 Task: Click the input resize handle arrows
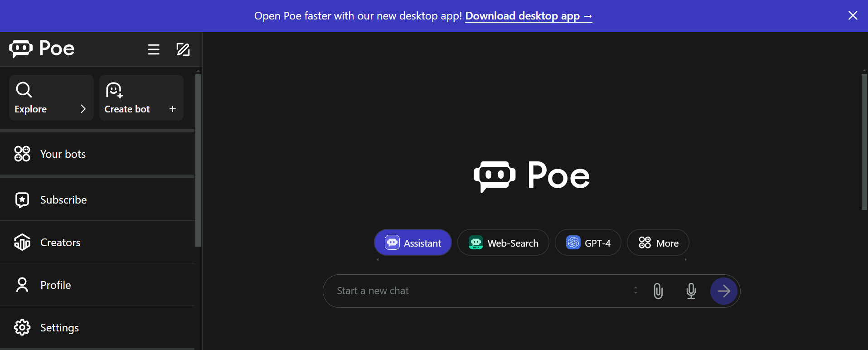(635, 290)
